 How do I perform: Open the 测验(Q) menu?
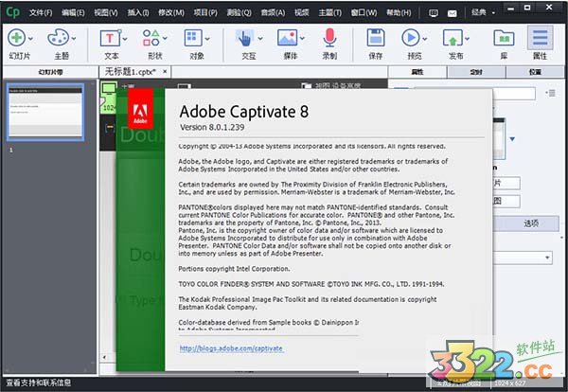[240, 12]
